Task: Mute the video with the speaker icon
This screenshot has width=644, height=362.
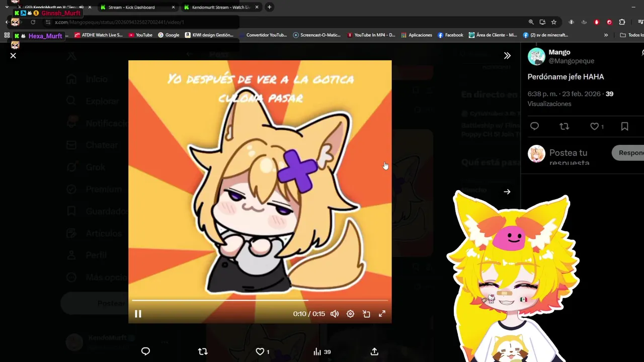Action: click(x=335, y=314)
